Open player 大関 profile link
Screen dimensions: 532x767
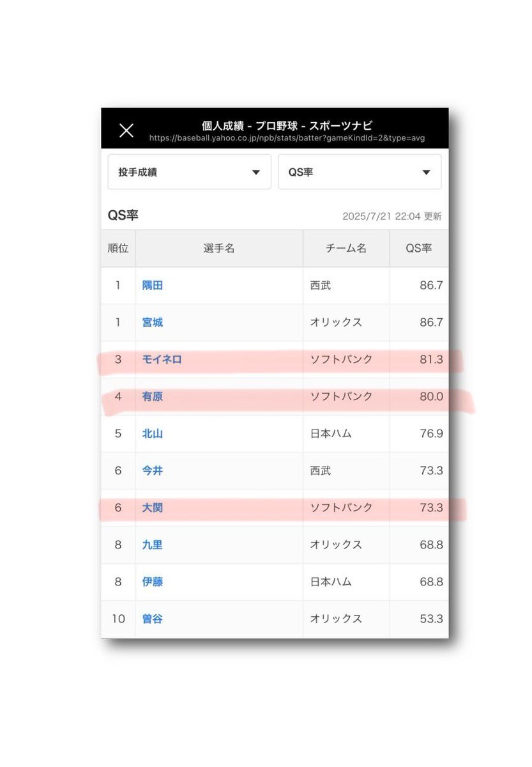[x=153, y=507]
